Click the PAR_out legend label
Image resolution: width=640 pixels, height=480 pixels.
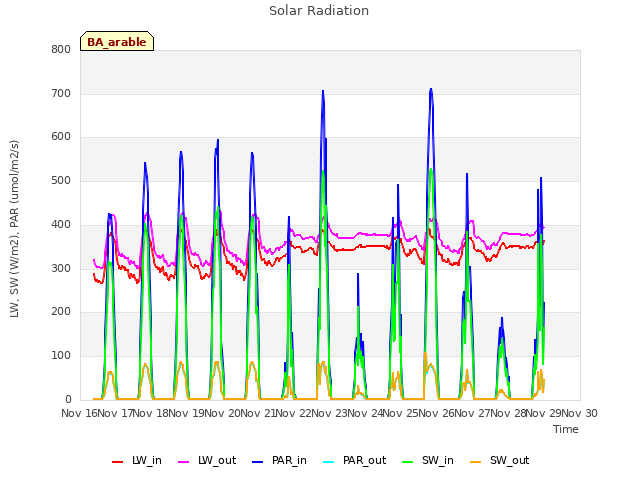(x=364, y=460)
